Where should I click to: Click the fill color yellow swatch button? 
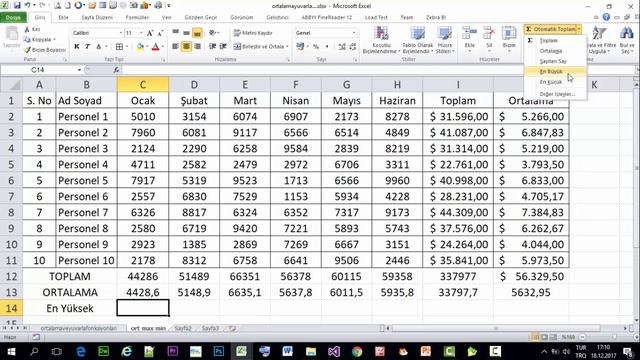pyautogui.click(x=140, y=47)
